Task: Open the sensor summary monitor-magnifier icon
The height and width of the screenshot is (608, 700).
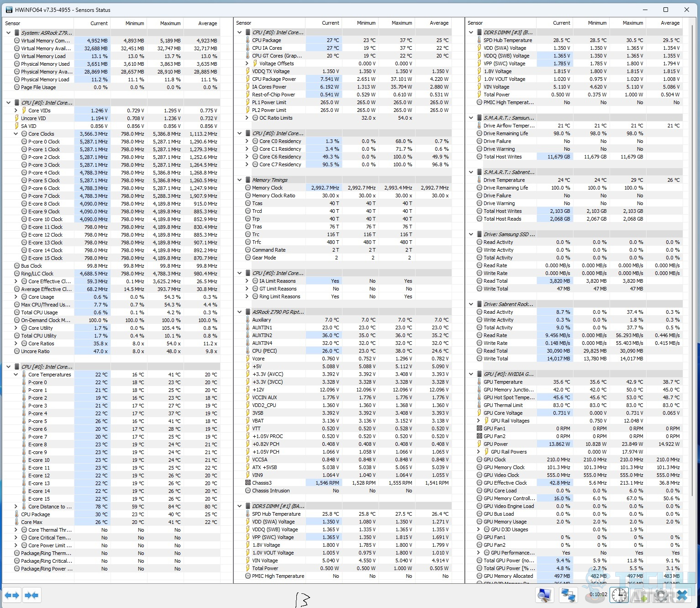Action: pyautogui.click(x=544, y=595)
